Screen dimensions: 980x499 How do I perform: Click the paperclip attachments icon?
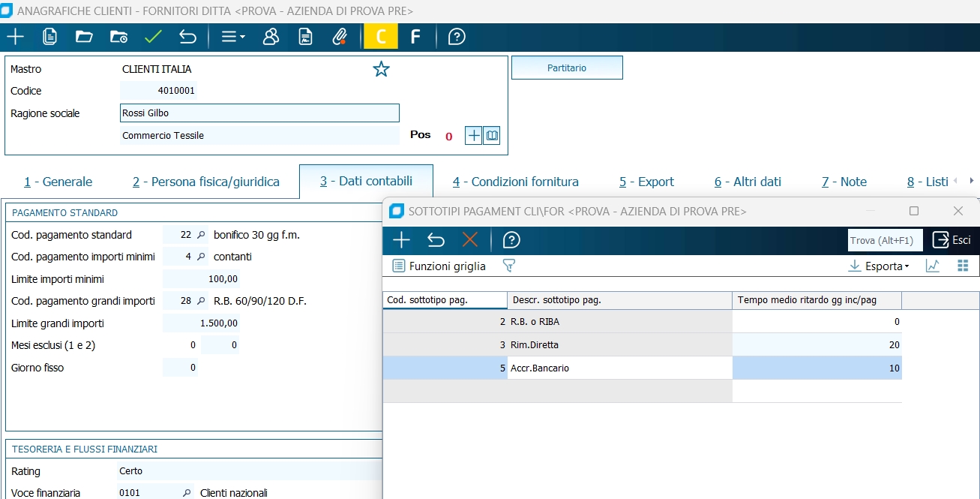point(340,37)
